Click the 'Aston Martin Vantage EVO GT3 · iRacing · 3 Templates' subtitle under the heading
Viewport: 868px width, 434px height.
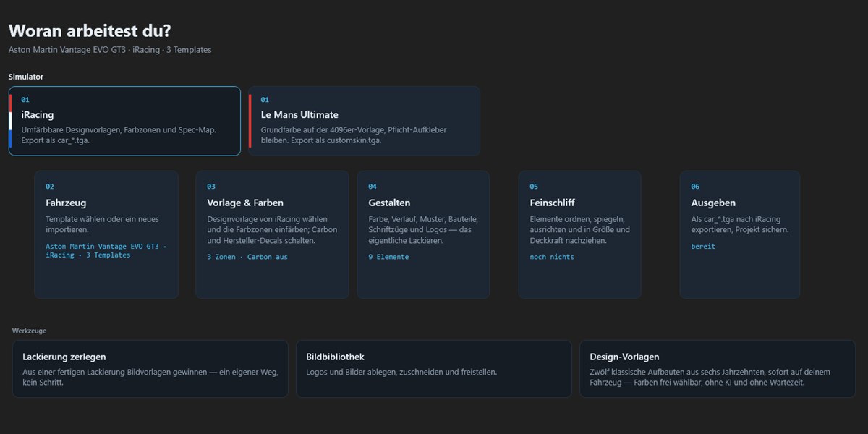pyautogui.click(x=110, y=50)
